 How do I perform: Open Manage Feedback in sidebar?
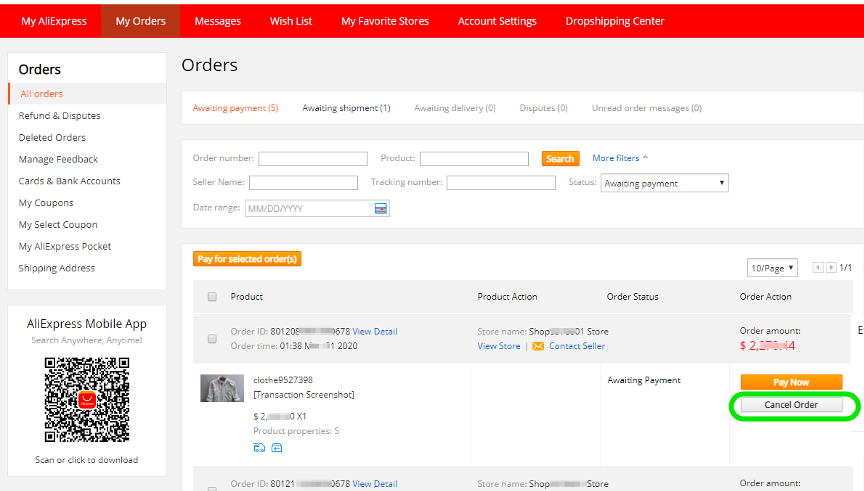[x=58, y=159]
